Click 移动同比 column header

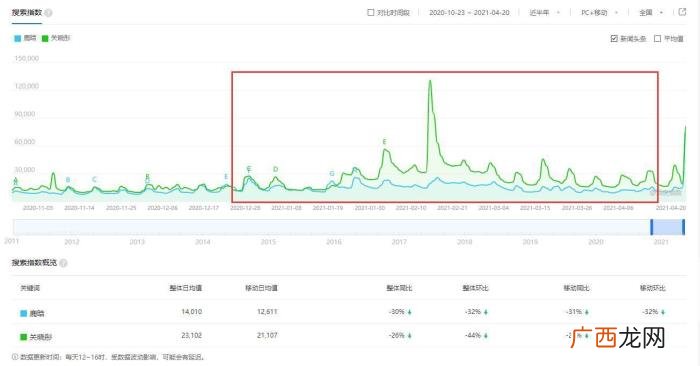(x=576, y=288)
